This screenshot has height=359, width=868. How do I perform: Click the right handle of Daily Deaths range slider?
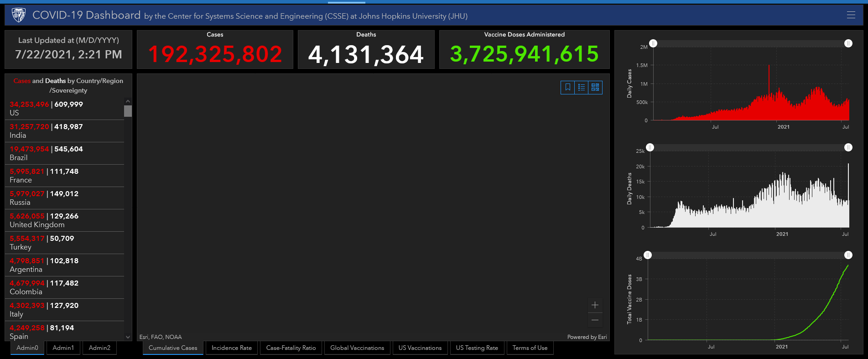point(848,147)
